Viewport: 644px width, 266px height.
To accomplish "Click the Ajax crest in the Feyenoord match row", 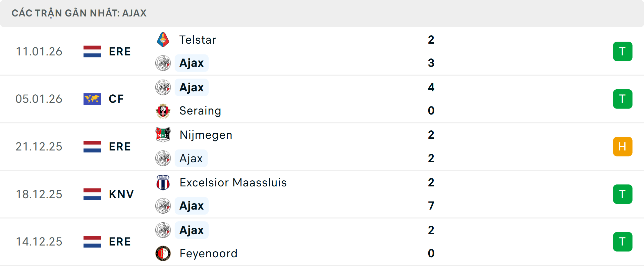I will tap(163, 230).
